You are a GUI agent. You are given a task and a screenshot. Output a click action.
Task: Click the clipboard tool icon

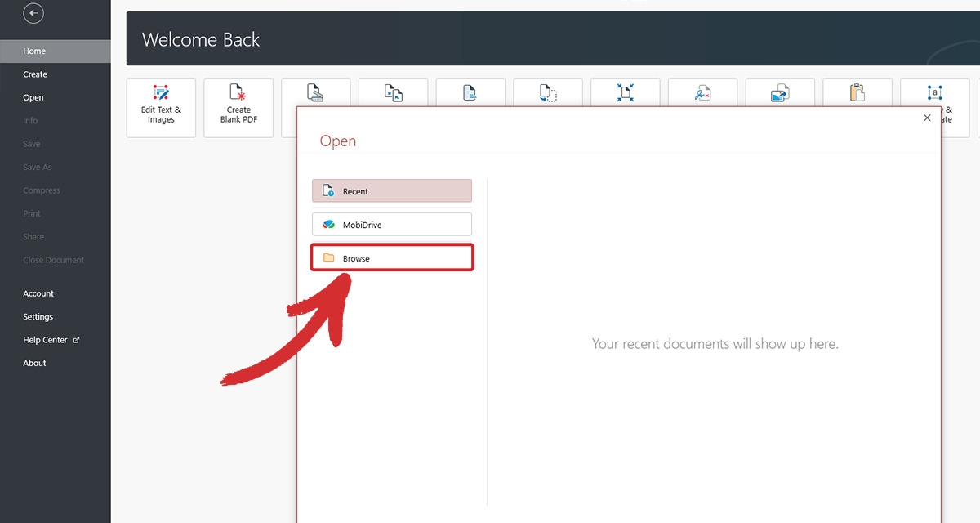pyautogui.click(x=857, y=92)
